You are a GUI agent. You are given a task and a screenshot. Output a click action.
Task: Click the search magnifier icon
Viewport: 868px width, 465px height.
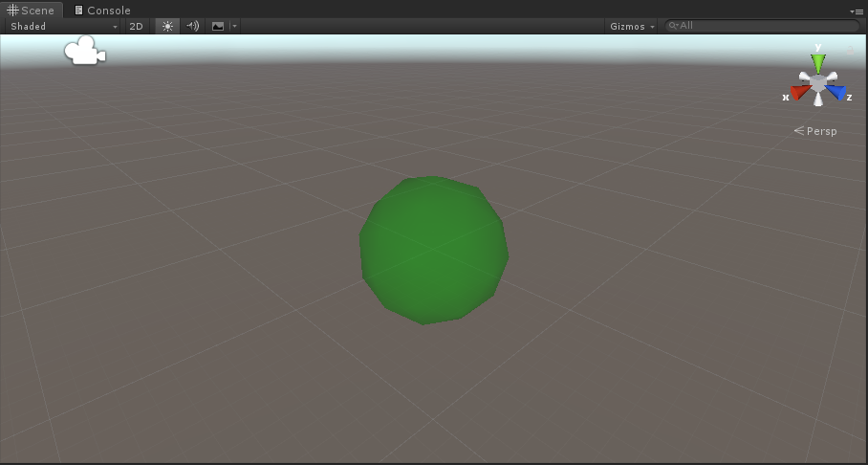[x=673, y=26]
